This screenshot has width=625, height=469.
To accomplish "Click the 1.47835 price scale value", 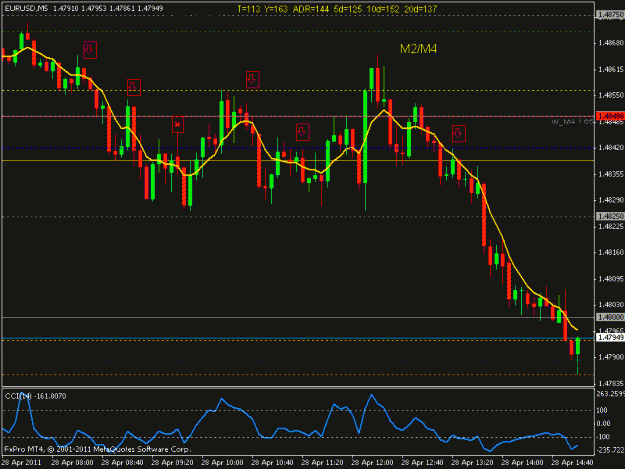I will (610, 383).
